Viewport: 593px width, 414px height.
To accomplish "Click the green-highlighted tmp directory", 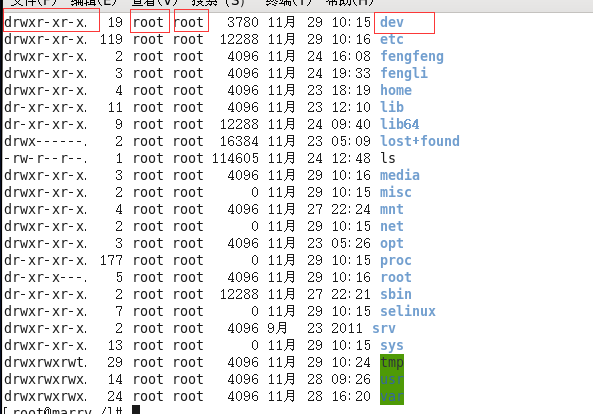I will [x=392, y=363].
